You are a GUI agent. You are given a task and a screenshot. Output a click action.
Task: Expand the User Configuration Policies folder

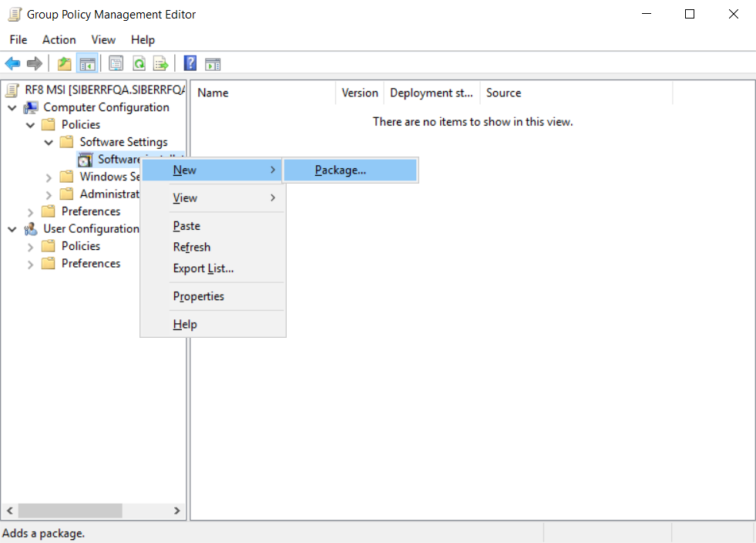pyautogui.click(x=31, y=247)
